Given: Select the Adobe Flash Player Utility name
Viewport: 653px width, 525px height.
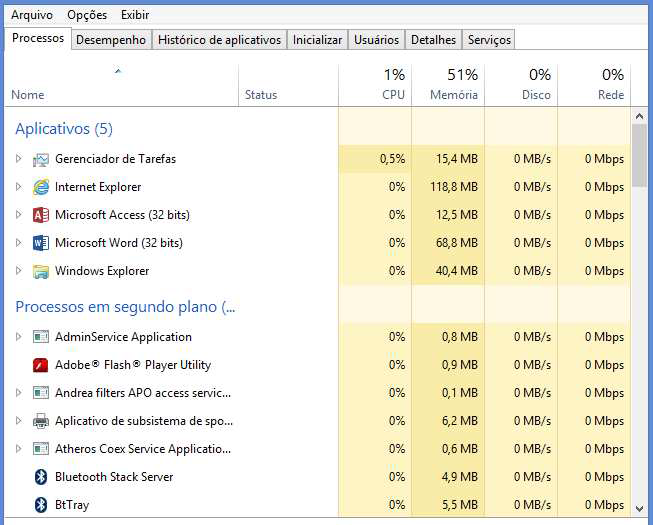Looking at the screenshot, I should [x=133, y=365].
